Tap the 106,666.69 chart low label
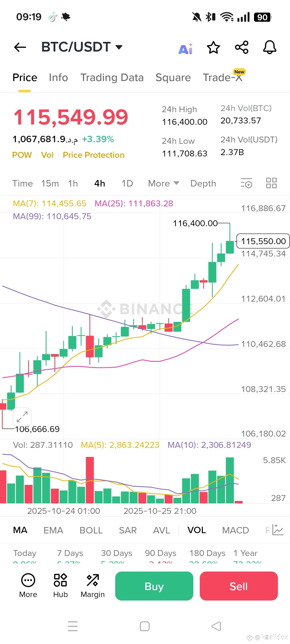The height and width of the screenshot is (644, 290). coord(37,429)
